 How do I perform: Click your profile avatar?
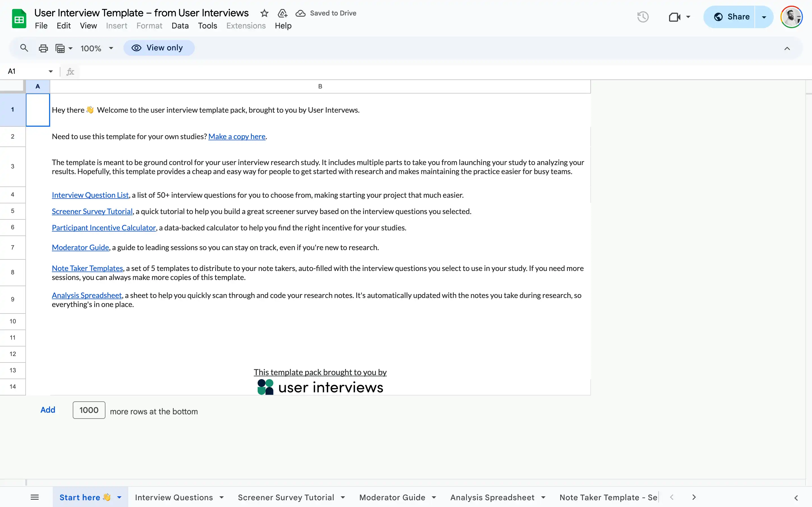pyautogui.click(x=791, y=16)
